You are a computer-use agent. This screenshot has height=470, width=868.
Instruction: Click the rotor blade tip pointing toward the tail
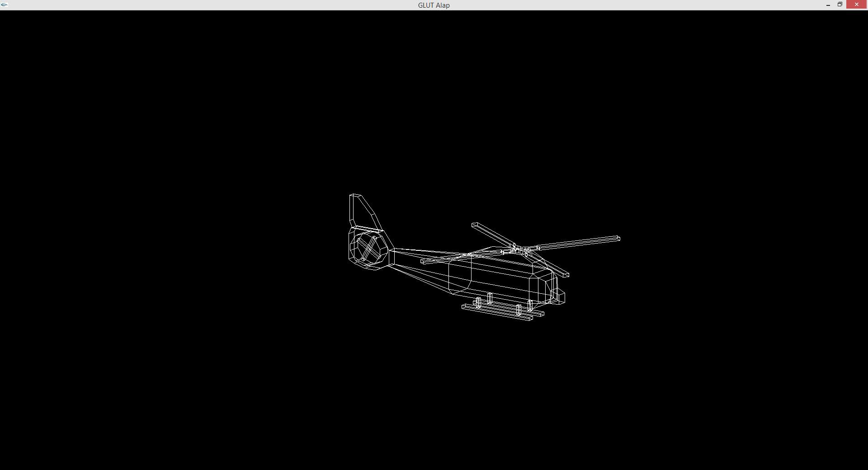[424, 261]
